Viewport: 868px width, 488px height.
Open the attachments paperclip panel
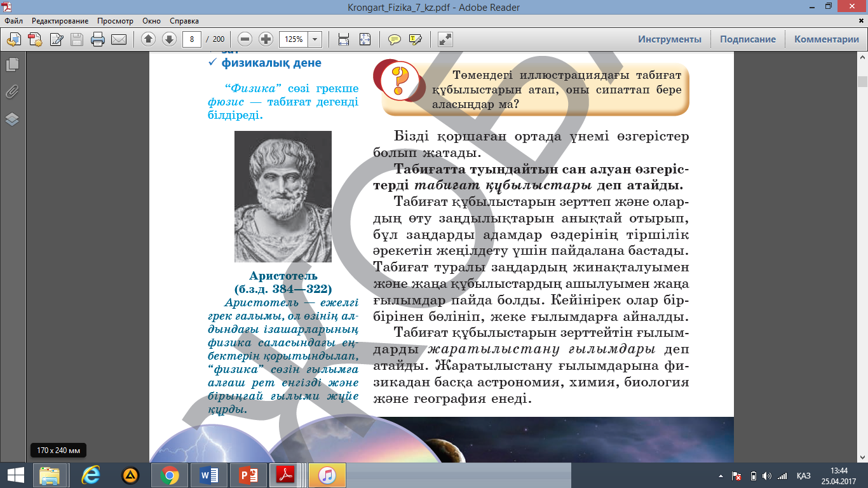pyautogui.click(x=12, y=91)
